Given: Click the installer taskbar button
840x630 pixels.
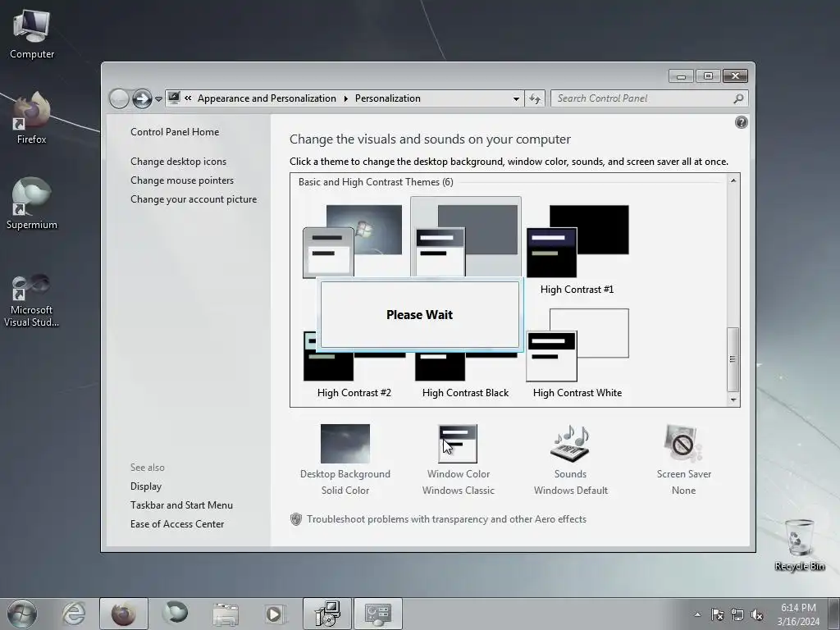Looking at the screenshot, I should tap(327, 614).
